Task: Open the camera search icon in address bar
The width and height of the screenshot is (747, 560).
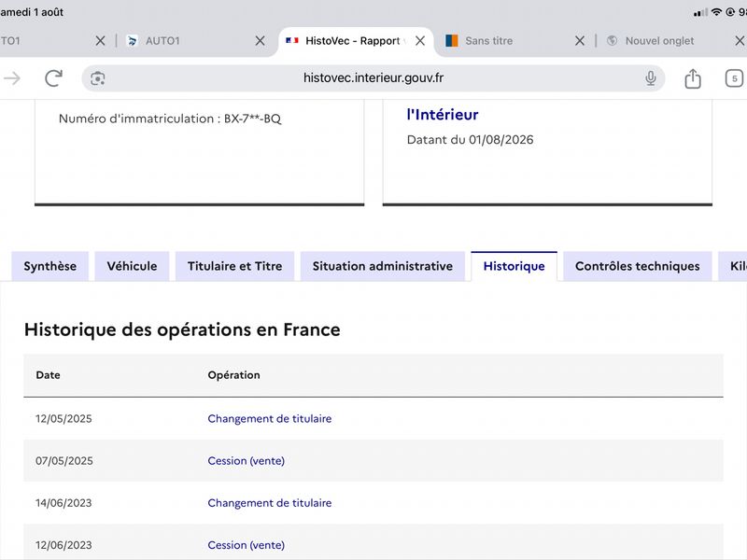Action: coord(98,78)
